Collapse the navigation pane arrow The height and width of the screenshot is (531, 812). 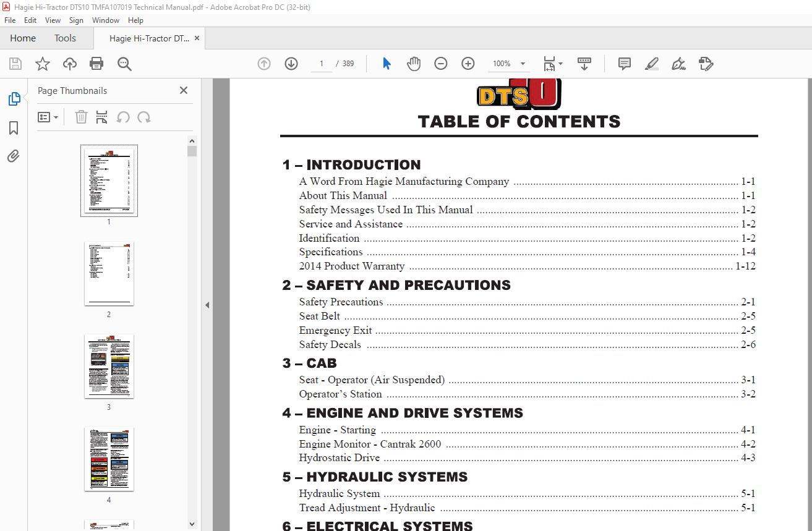(x=207, y=305)
